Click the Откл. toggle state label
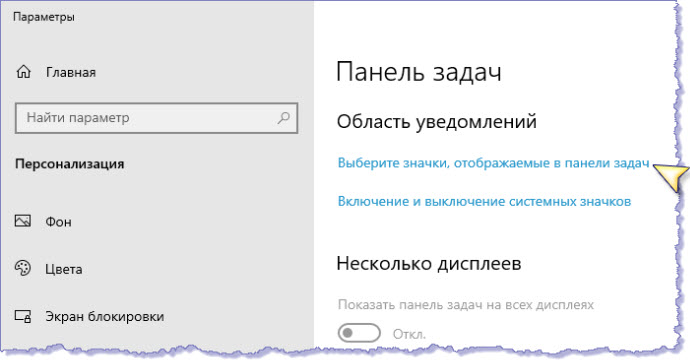The image size is (690, 363). click(x=409, y=334)
